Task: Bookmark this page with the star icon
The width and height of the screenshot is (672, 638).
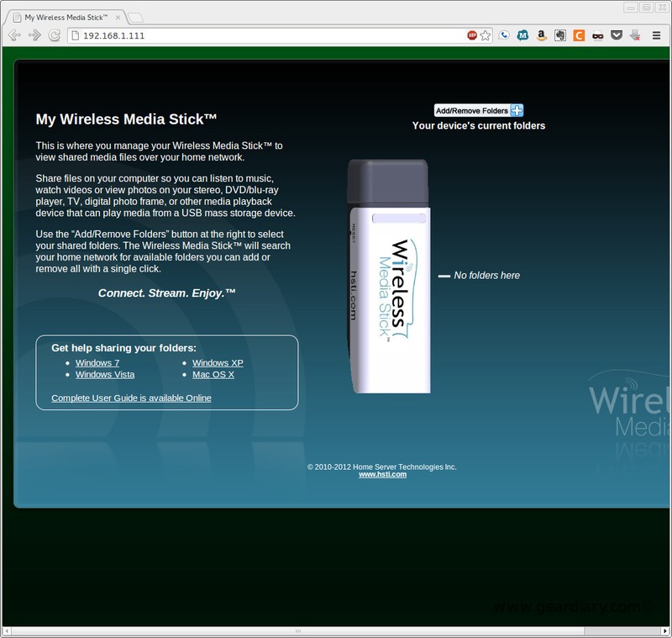Action: tap(486, 36)
